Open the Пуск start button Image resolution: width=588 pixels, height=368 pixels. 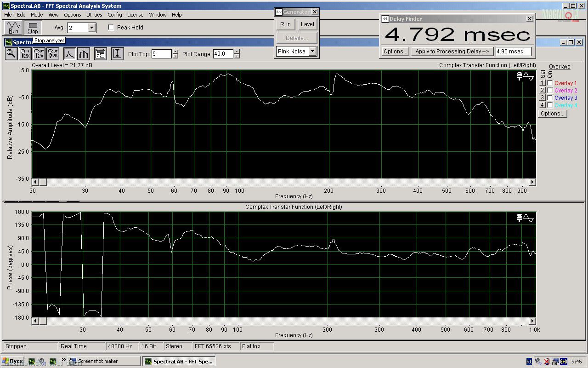pyautogui.click(x=13, y=362)
